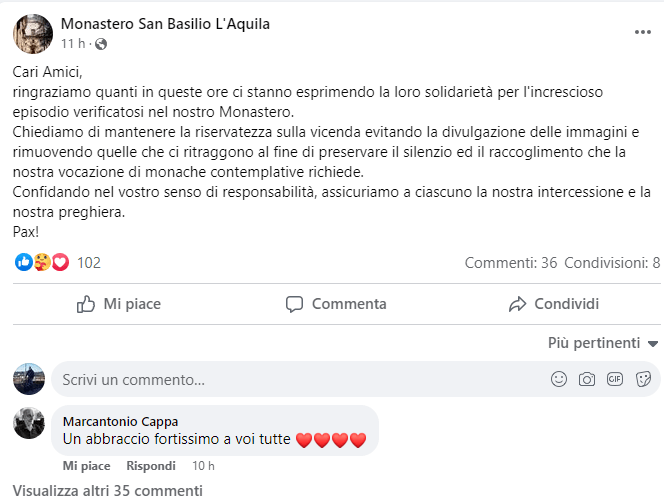Open the "Commenti: 36" comments list
Image resolution: width=664 pixels, height=499 pixels.
(x=510, y=263)
